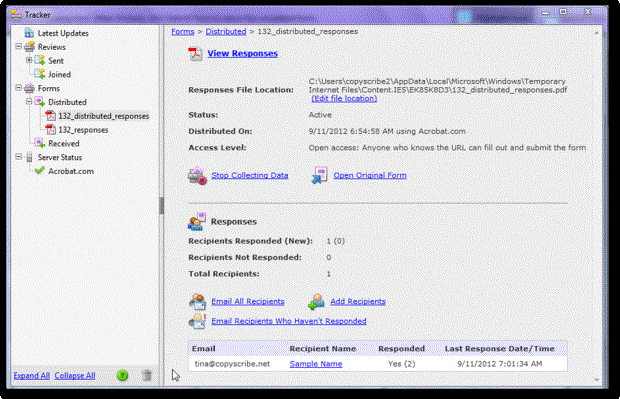Select Acrobat.com under Server Status
620x399 pixels.
[x=71, y=171]
